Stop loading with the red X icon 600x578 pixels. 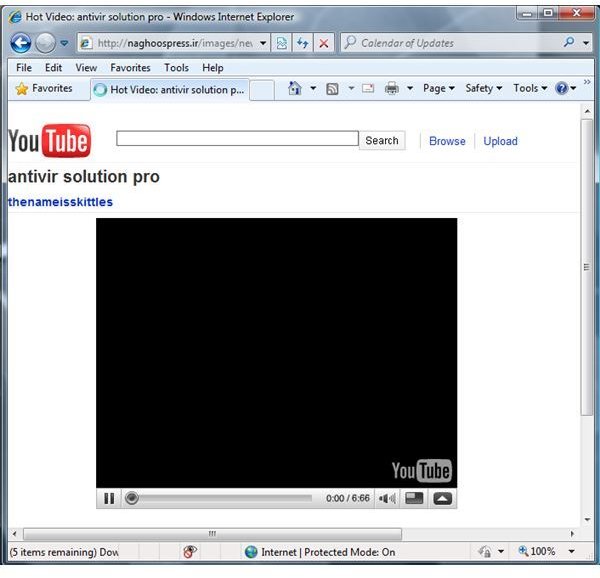(x=324, y=43)
